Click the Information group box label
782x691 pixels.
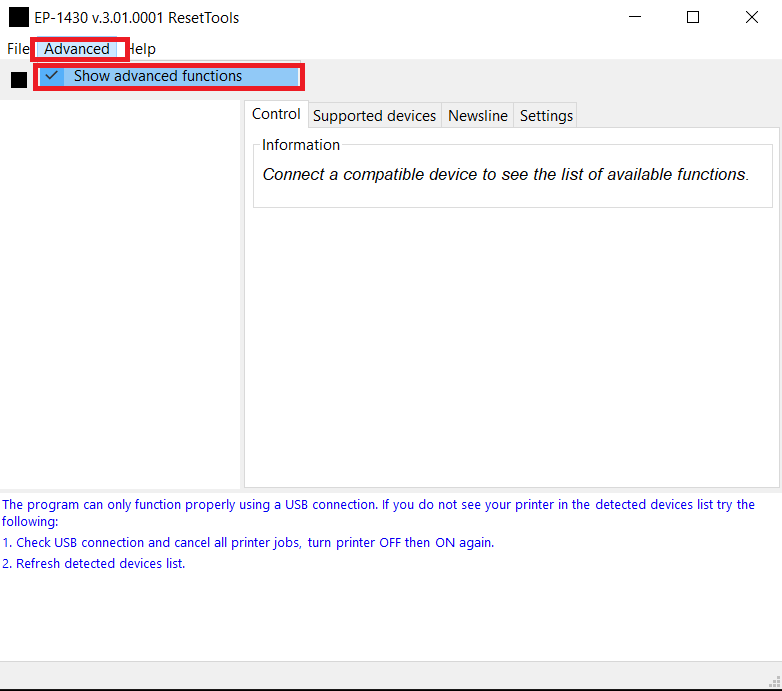click(300, 145)
